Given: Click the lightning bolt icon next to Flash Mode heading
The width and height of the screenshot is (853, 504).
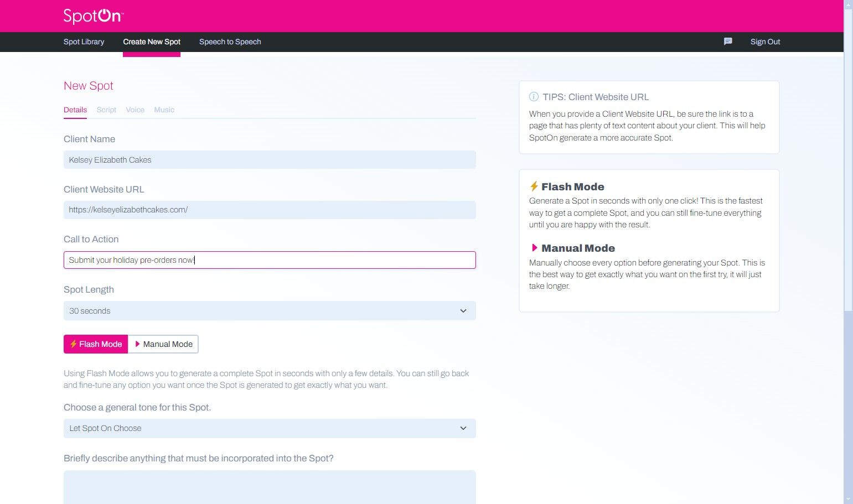Looking at the screenshot, I should (534, 186).
